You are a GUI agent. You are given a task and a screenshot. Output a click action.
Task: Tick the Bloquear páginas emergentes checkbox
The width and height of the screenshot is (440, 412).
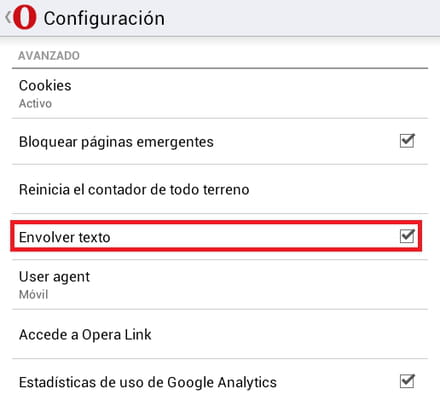pyautogui.click(x=407, y=141)
